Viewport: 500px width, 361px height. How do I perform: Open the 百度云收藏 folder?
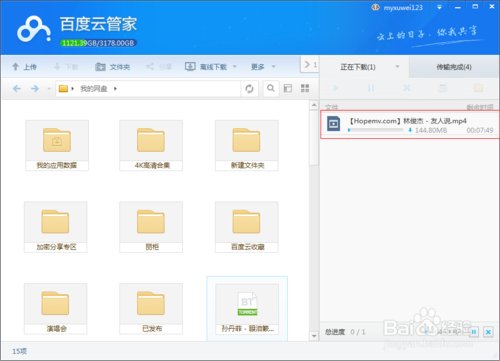(247, 227)
